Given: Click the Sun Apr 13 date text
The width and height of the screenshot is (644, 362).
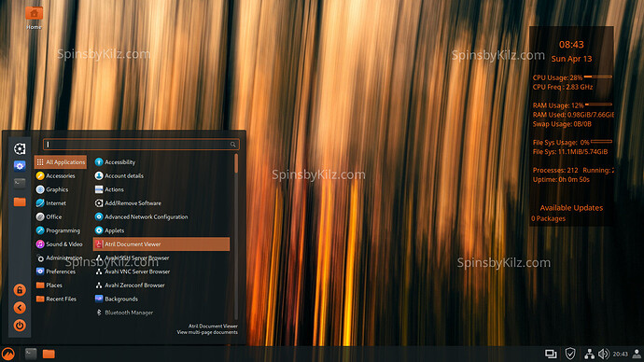Looking at the screenshot, I should (x=571, y=59).
